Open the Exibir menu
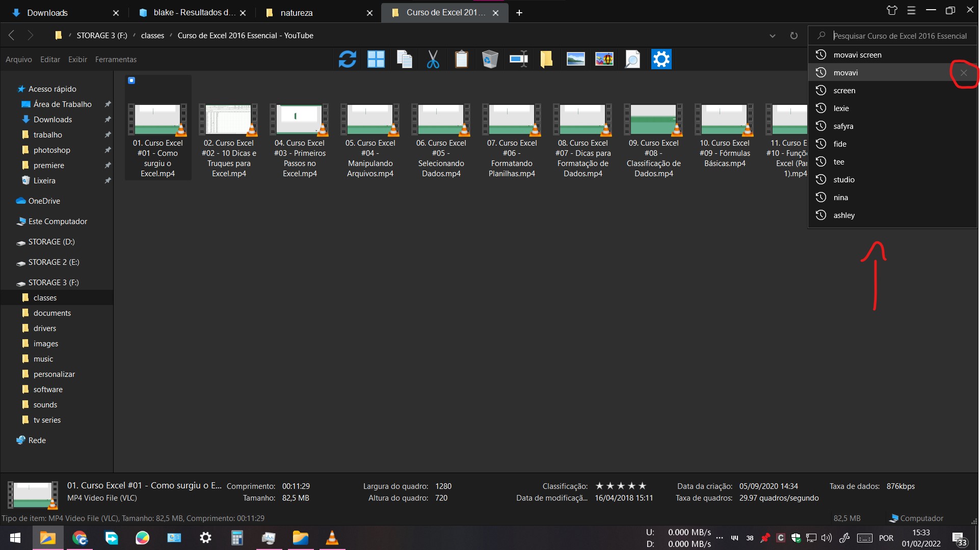 tap(77, 60)
